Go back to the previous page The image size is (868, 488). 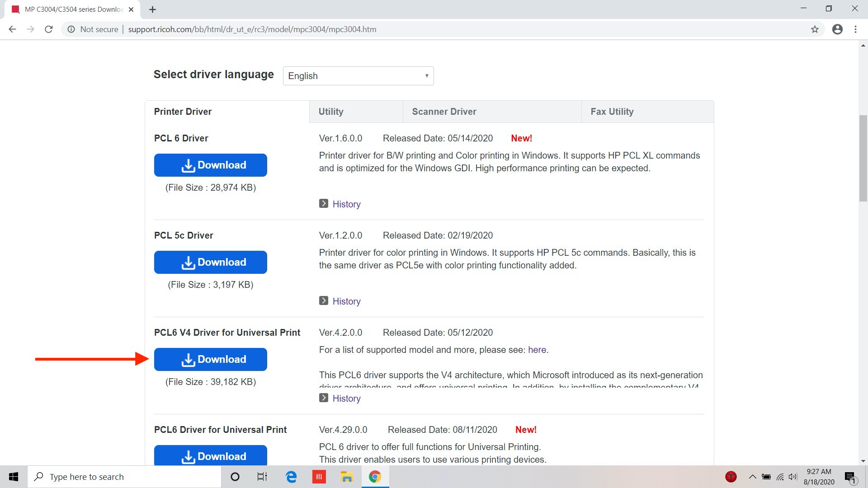coord(12,29)
